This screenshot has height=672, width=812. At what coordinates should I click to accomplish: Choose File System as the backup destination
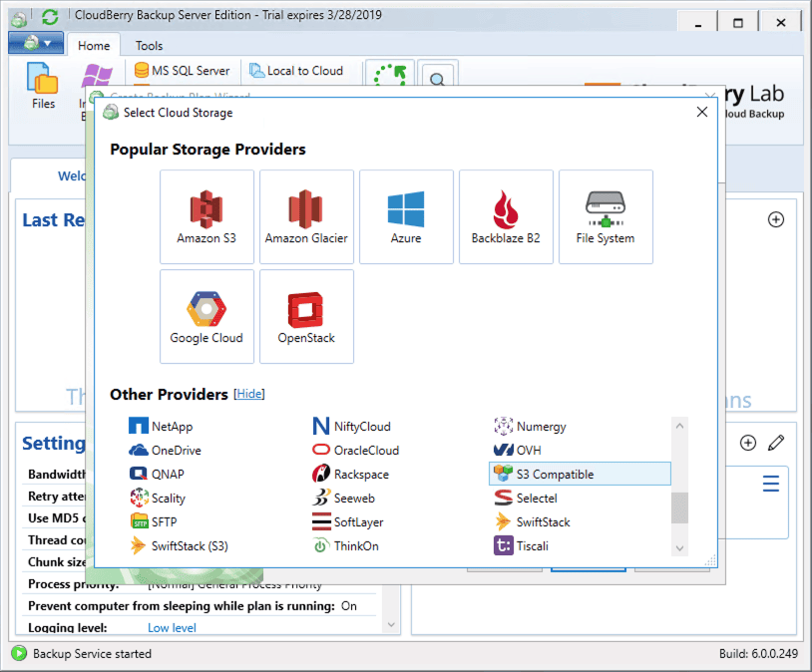tap(606, 216)
